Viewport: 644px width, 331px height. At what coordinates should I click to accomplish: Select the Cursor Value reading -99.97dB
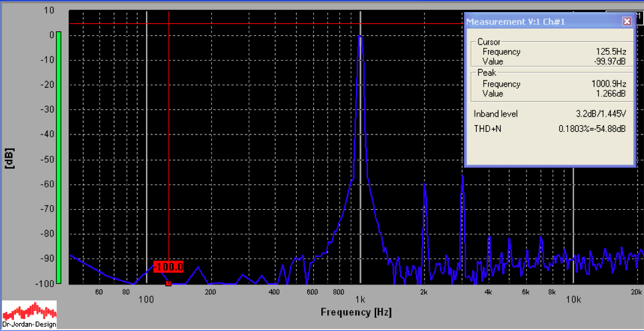(609, 62)
